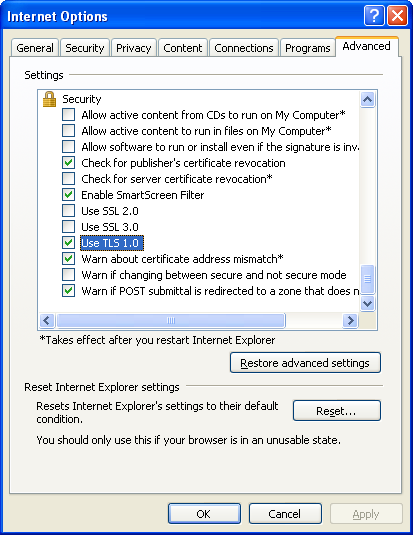The height and width of the screenshot is (540, 417).
Task: Click the Help question mark icon
Action: click(x=374, y=15)
